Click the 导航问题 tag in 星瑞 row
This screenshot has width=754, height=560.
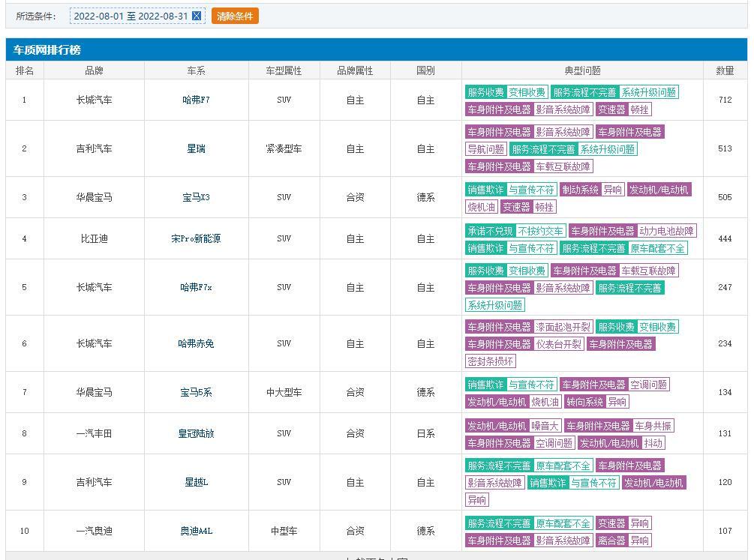pyautogui.click(x=485, y=149)
